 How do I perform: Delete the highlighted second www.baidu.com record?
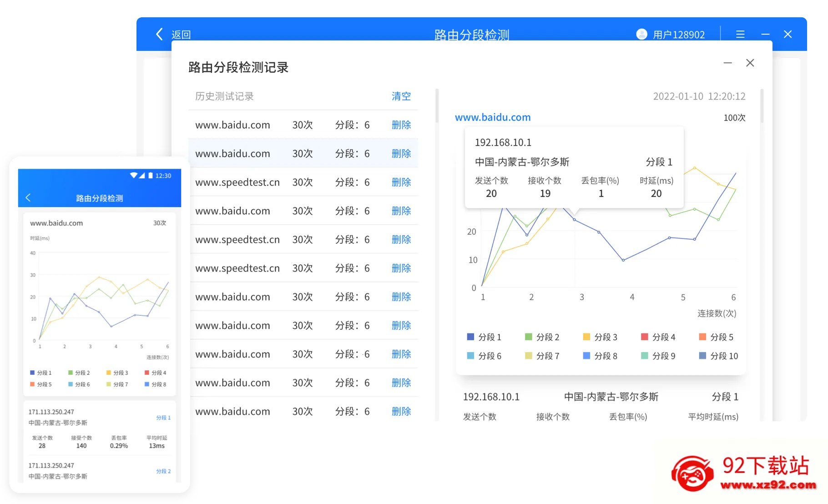tap(401, 153)
